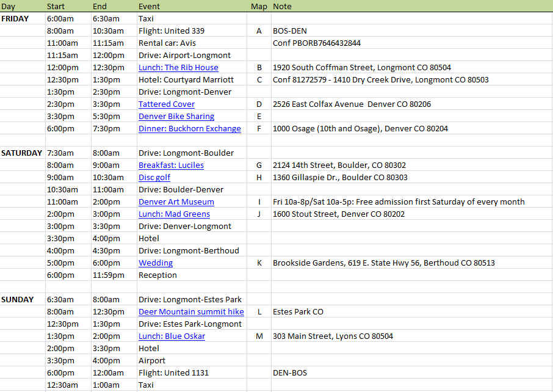553x392 pixels.
Task: Open the Lunch: Mad Greens link
Action: point(174,214)
